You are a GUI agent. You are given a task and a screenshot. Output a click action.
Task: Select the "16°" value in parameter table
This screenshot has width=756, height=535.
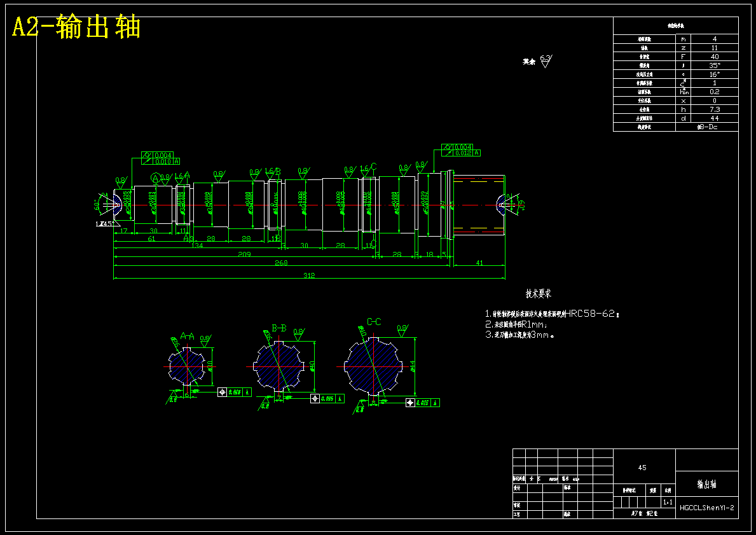tap(715, 74)
